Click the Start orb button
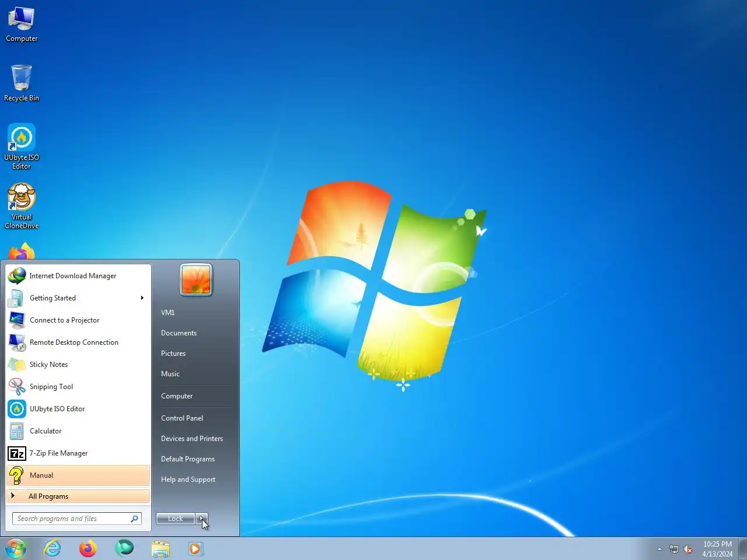The width and height of the screenshot is (747, 560). [16, 548]
